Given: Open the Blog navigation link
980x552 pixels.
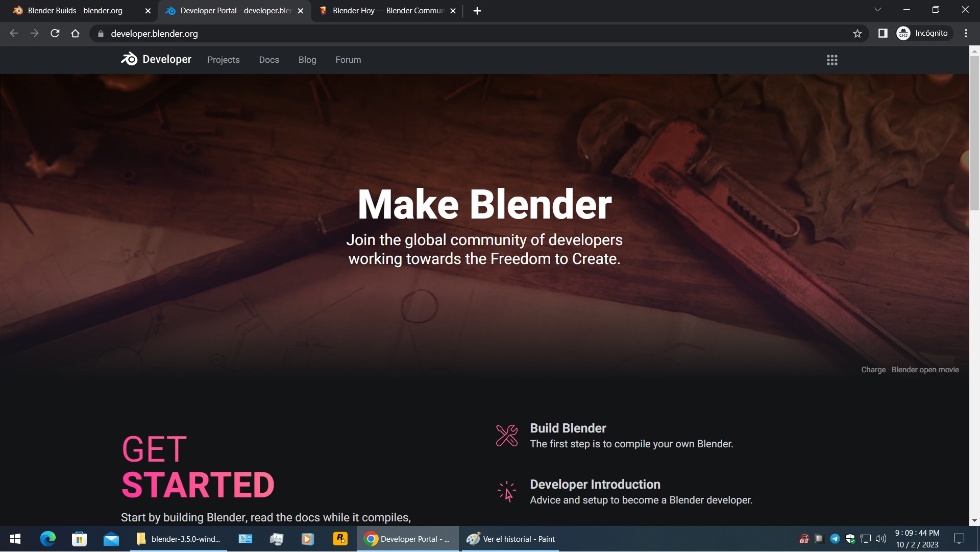Looking at the screenshot, I should pyautogui.click(x=307, y=60).
